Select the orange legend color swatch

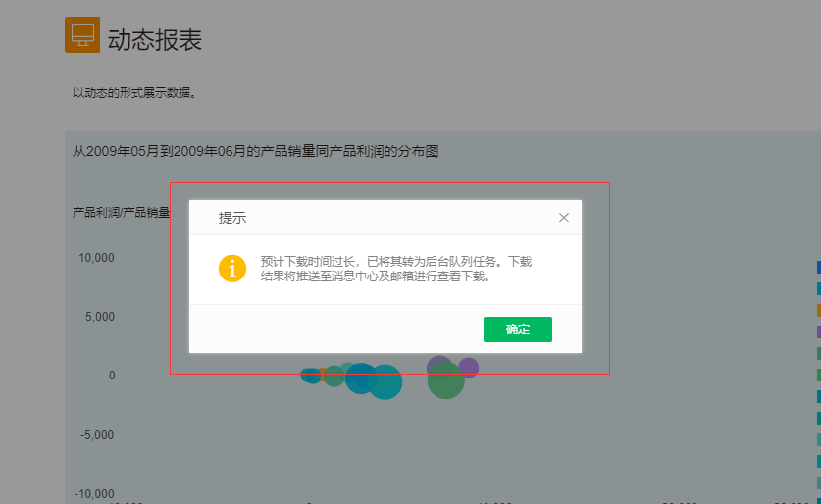pyautogui.click(x=818, y=310)
